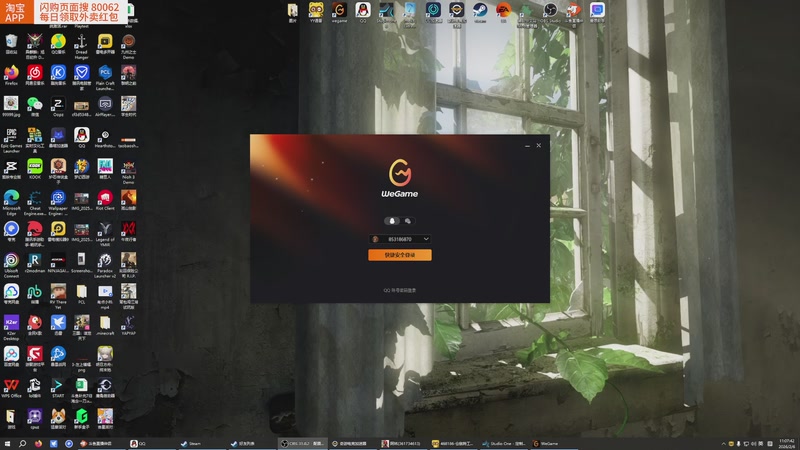This screenshot has width=800, height=450.
Task: Launch the RV There Yet game icon
Action: tap(58, 296)
